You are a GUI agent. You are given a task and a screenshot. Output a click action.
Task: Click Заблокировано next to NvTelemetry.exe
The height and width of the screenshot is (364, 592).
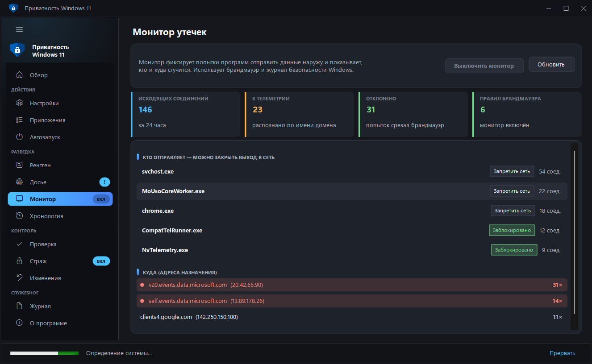click(x=514, y=250)
